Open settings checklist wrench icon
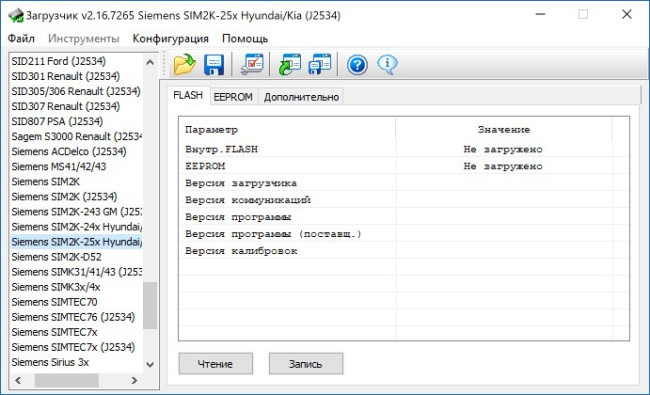650x395 pixels. point(252,65)
